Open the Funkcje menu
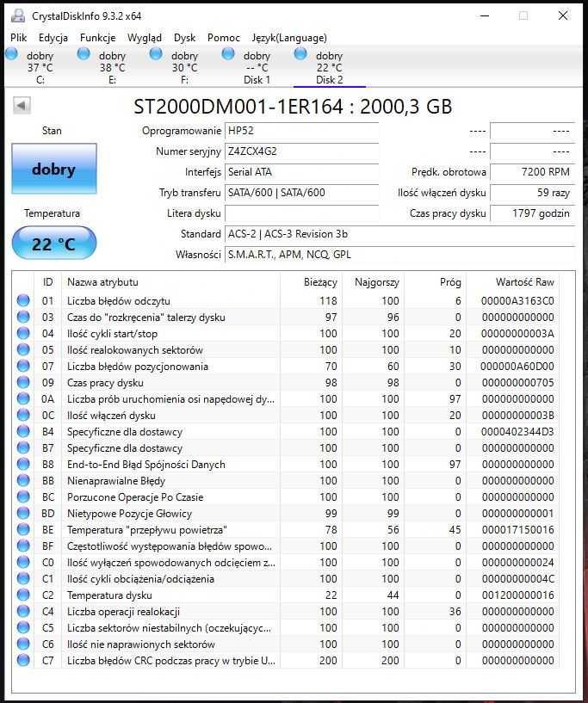Image resolution: width=588 pixels, height=703 pixels. coord(98,38)
